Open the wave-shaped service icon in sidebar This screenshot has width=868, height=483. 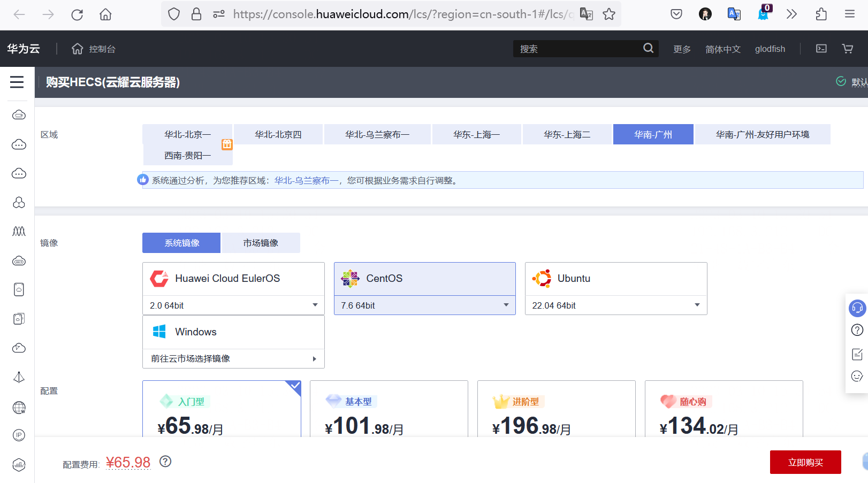pyautogui.click(x=19, y=231)
